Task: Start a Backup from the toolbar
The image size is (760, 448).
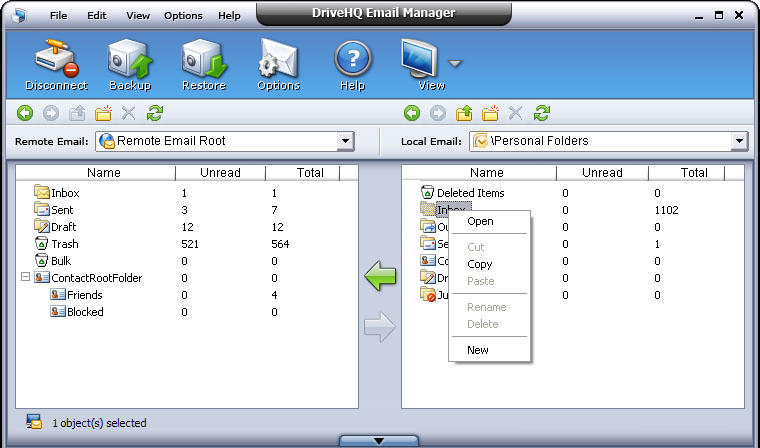Action: (x=129, y=60)
